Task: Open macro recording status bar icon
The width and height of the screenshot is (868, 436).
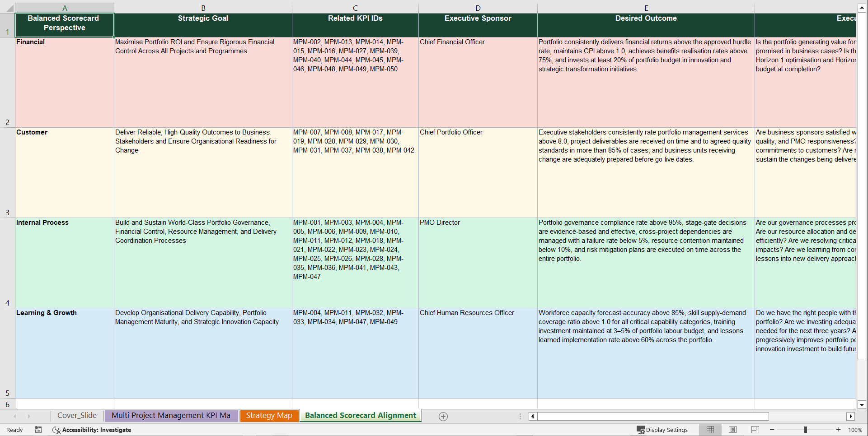Action: [38, 430]
